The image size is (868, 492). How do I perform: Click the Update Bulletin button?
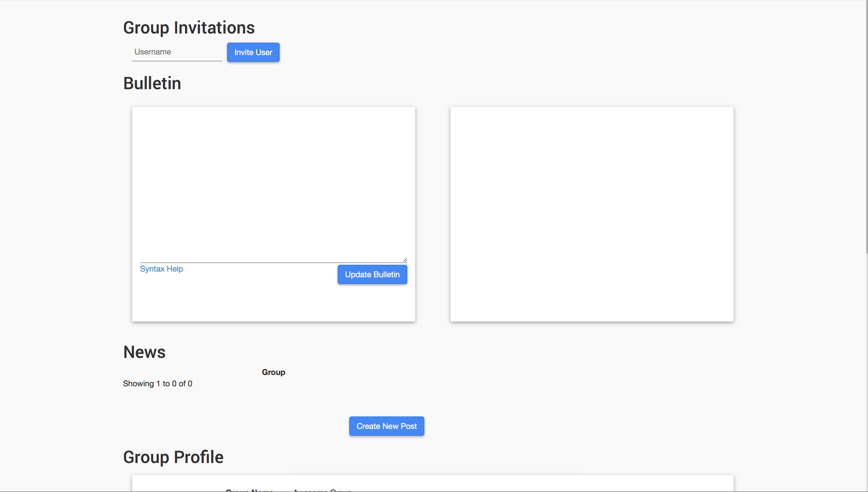372,274
